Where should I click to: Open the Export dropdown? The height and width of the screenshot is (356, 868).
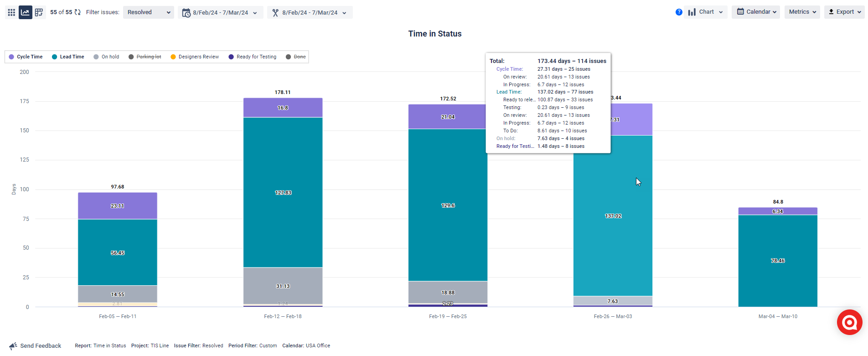(844, 12)
